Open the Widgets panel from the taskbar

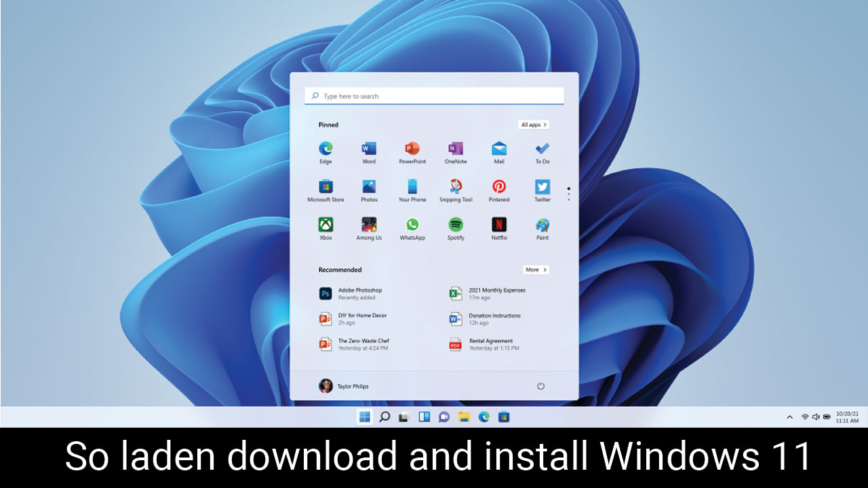coord(425,417)
